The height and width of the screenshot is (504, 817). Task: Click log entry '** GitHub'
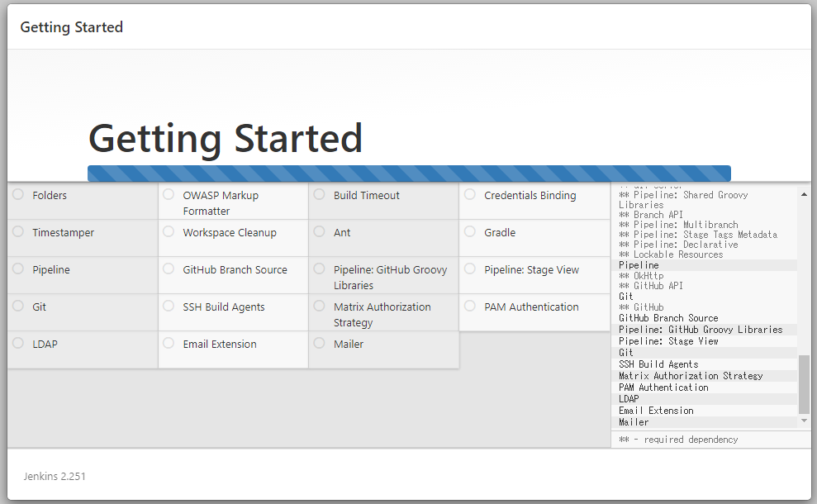point(641,307)
